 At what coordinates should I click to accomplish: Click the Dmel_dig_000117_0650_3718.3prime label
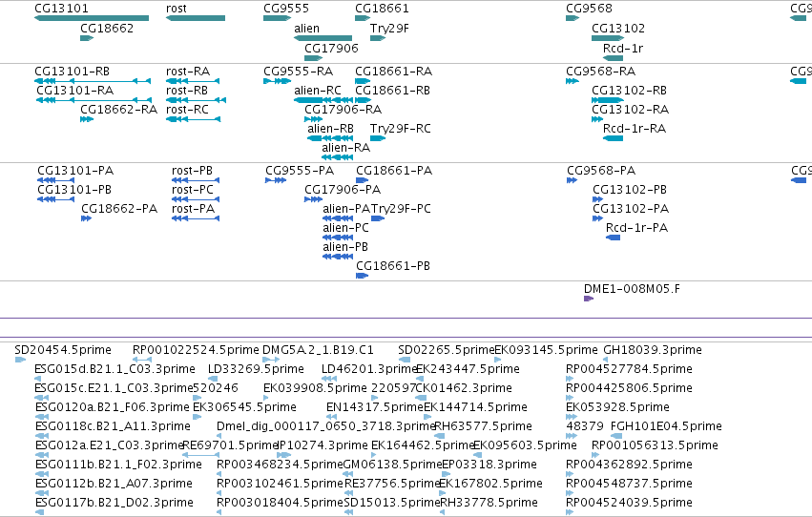[x=325, y=427]
